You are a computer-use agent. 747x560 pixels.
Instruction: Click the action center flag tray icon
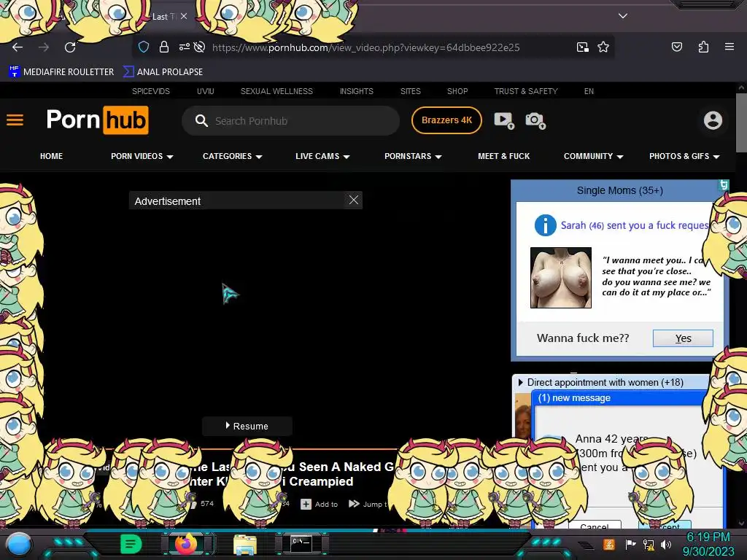click(x=630, y=544)
